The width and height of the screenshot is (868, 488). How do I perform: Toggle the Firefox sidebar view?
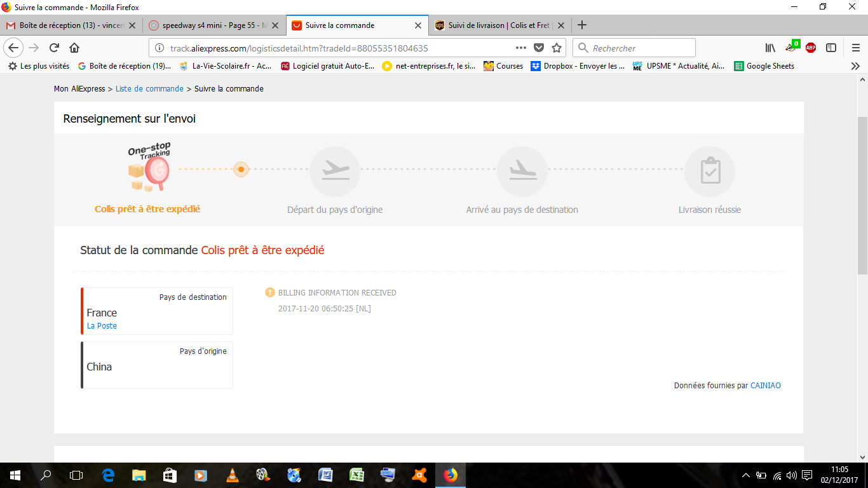(x=831, y=48)
